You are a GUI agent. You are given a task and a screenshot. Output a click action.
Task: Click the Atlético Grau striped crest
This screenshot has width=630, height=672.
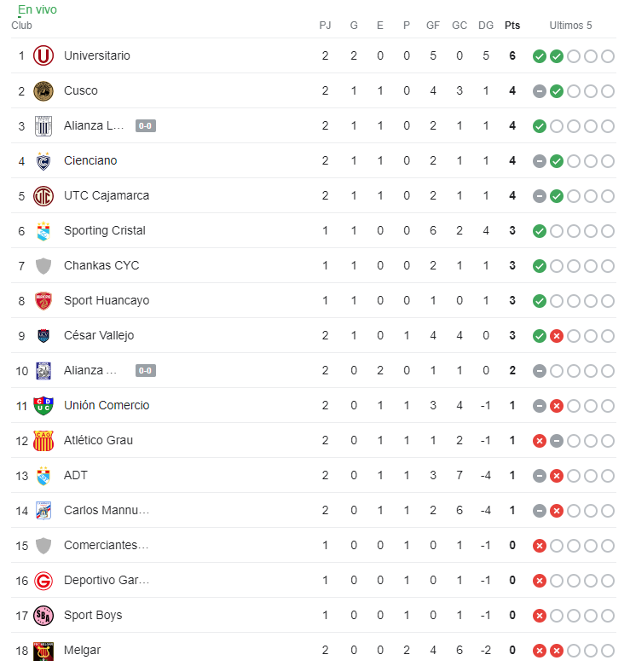click(43, 440)
